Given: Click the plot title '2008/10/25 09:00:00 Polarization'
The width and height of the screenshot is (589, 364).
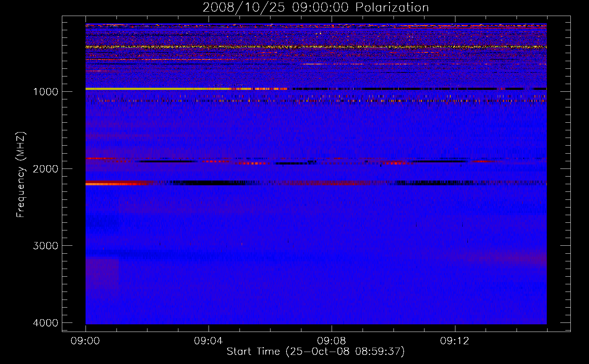Looking at the screenshot, I should pos(316,7).
